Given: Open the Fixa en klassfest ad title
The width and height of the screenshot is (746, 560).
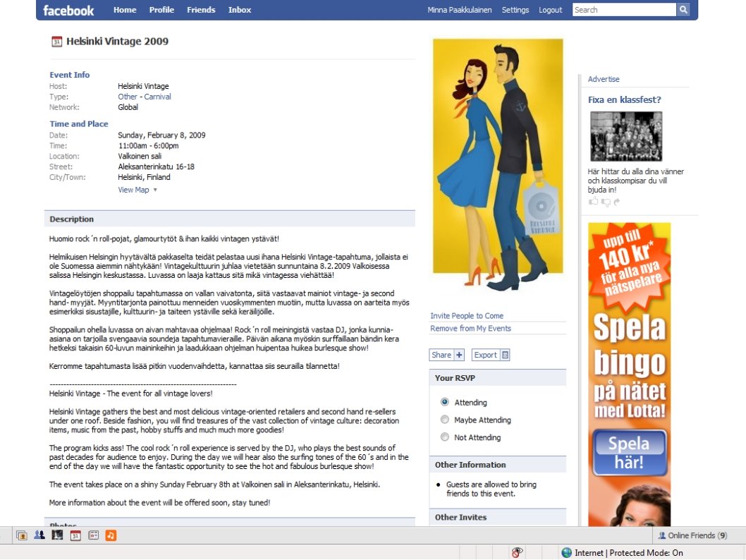Looking at the screenshot, I should click(x=625, y=100).
